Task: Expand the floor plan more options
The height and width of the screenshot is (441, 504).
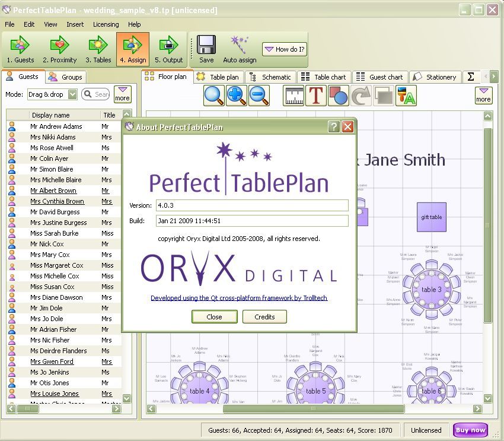Action: point(483,96)
